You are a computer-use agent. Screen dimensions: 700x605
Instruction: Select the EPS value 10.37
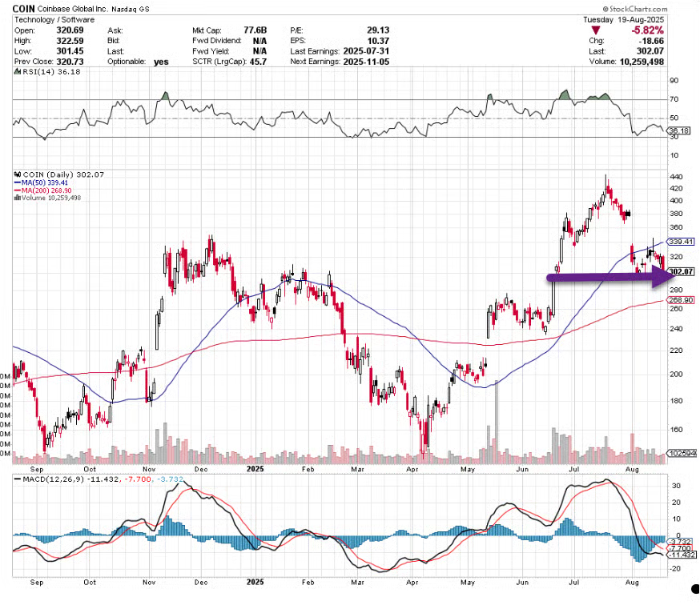378,41
